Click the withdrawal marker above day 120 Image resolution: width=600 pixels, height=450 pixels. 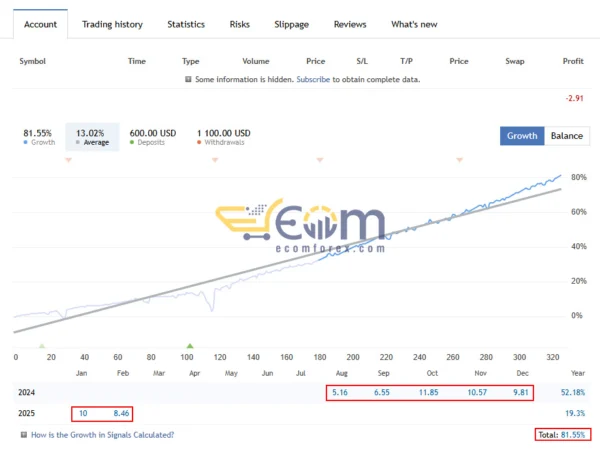click(215, 160)
